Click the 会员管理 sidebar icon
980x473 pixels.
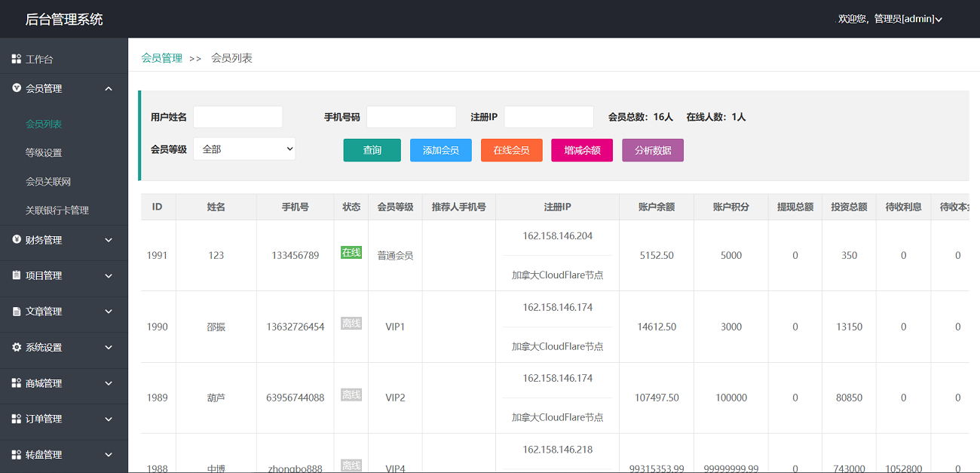pos(17,88)
